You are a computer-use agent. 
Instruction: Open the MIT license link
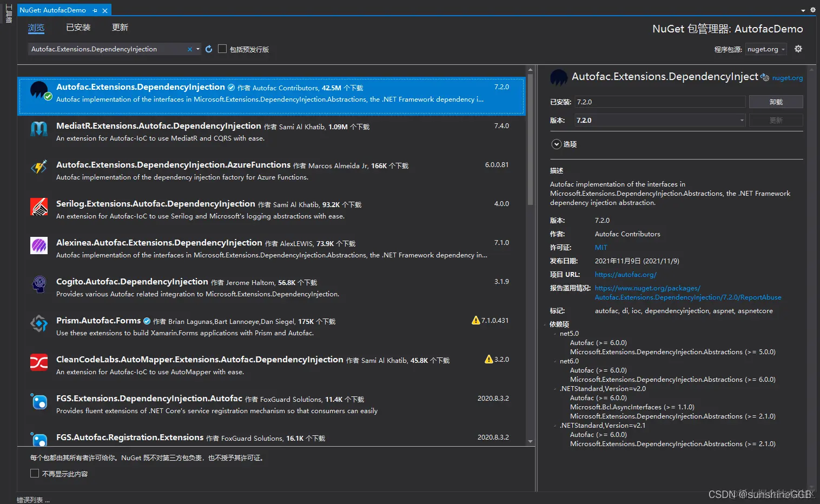coord(601,247)
